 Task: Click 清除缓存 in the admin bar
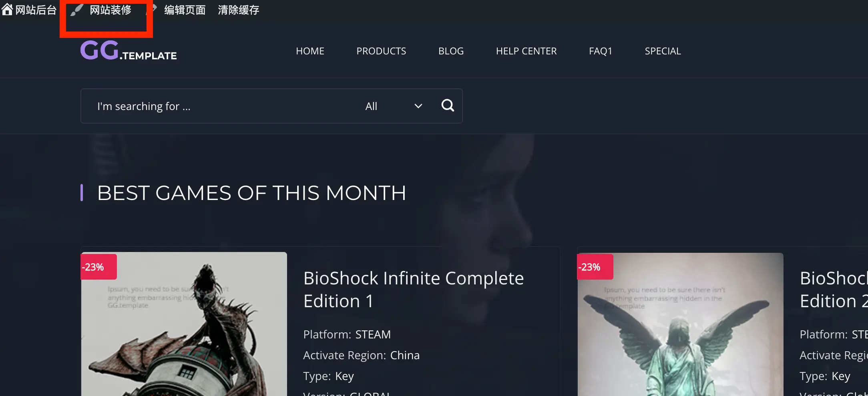239,10
